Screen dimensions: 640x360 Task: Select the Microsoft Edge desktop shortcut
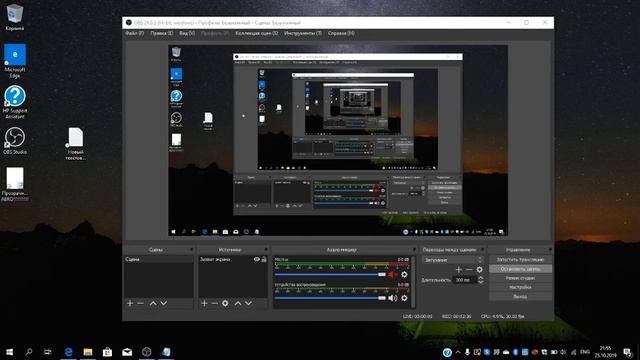pyautogui.click(x=15, y=61)
